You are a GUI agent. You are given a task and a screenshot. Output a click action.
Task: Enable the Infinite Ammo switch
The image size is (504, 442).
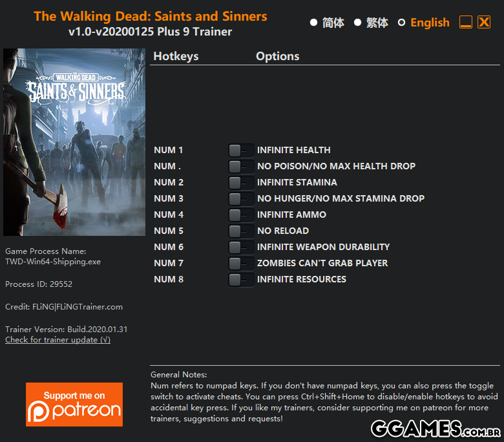click(241, 215)
